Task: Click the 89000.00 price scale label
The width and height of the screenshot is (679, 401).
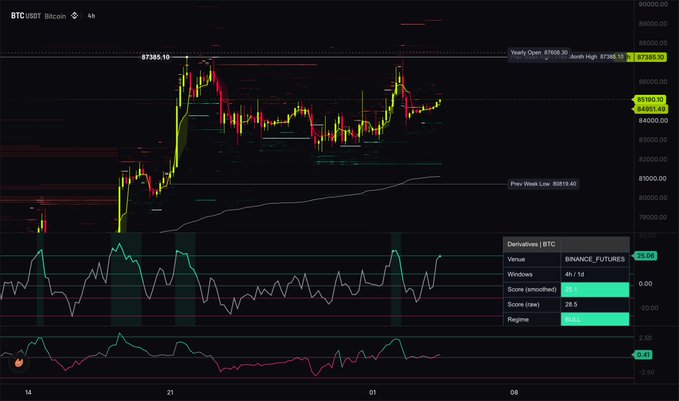Action: click(x=653, y=24)
